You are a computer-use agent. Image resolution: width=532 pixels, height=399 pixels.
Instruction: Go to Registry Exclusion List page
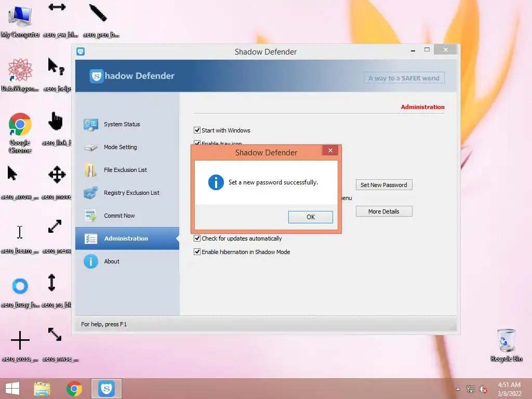131,193
